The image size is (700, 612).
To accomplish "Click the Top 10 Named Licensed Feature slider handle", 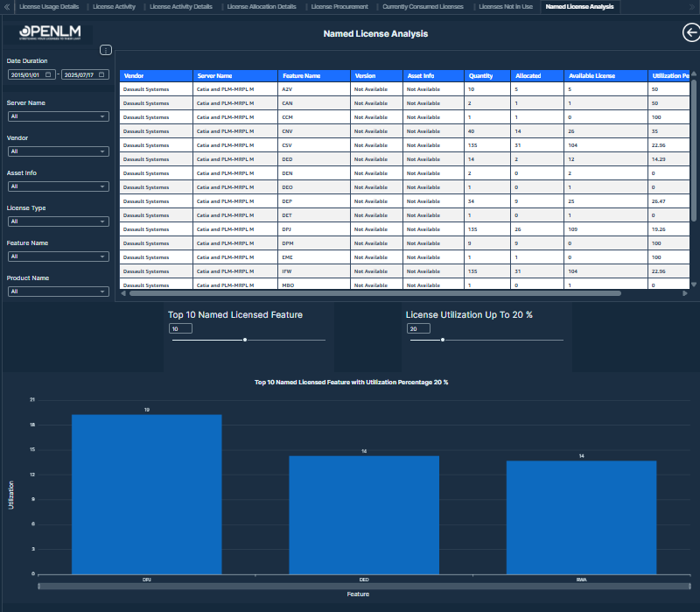I will tap(245, 340).
